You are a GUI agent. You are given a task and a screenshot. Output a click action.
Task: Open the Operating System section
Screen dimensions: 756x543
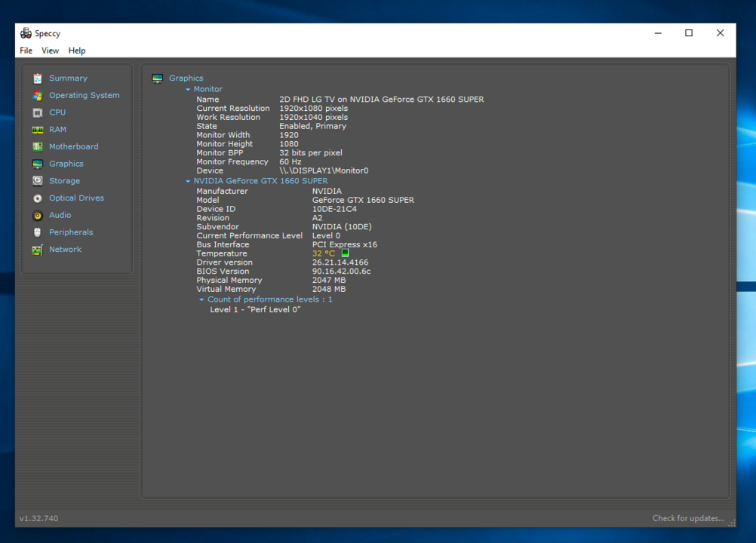[x=85, y=95]
